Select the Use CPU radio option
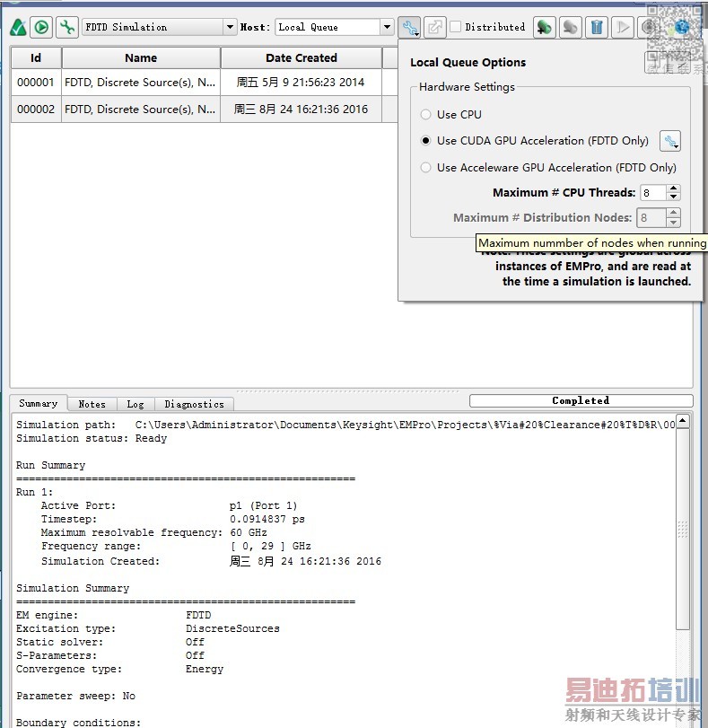The width and height of the screenshot is (708, 728). [425, 114]
